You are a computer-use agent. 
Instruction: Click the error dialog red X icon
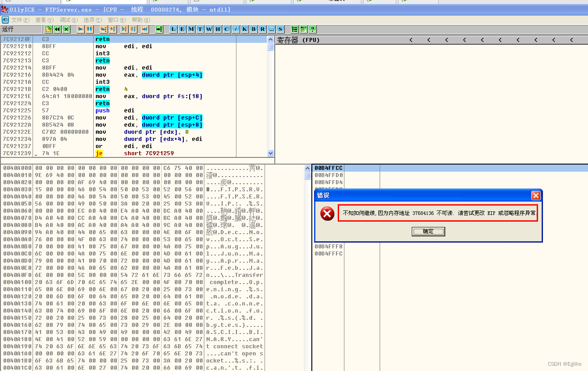pyautogui.click(x=327, y=214)
